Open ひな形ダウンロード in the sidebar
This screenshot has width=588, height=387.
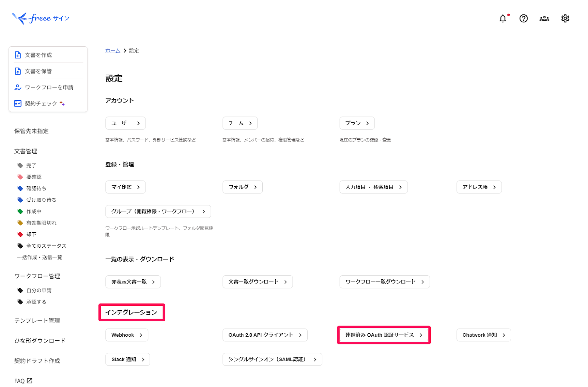pos(40,341)
